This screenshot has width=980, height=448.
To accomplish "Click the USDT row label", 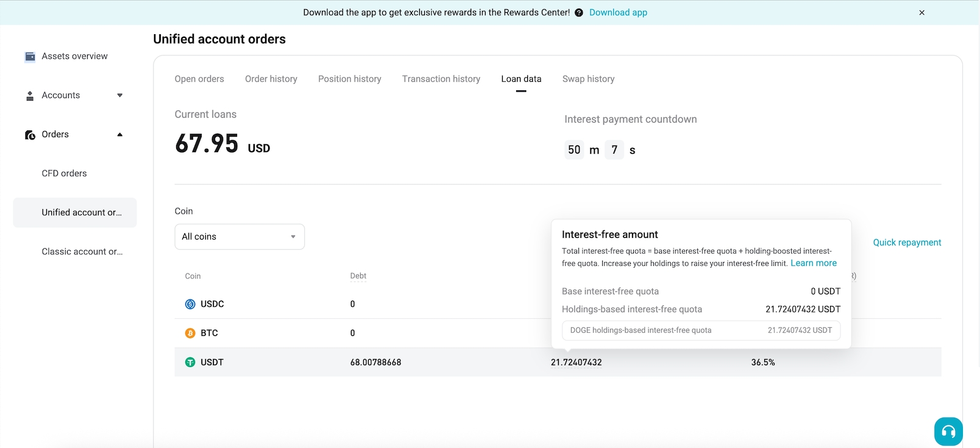I will 212,363.
